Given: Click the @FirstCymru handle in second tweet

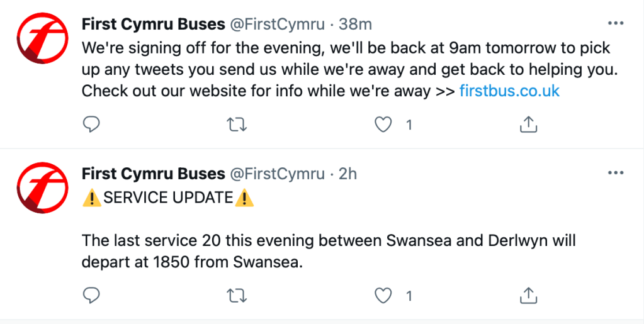Looking at the screenshot, I should 278,174.
